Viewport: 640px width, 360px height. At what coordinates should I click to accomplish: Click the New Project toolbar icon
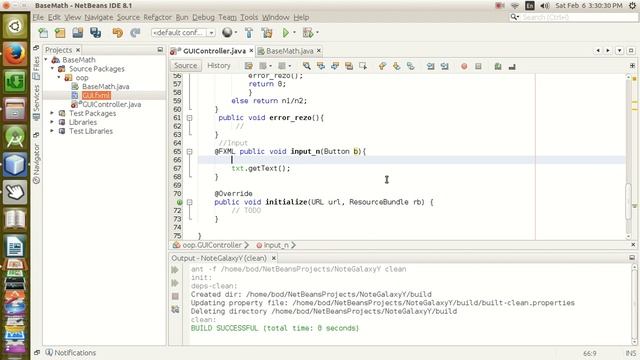60,33
